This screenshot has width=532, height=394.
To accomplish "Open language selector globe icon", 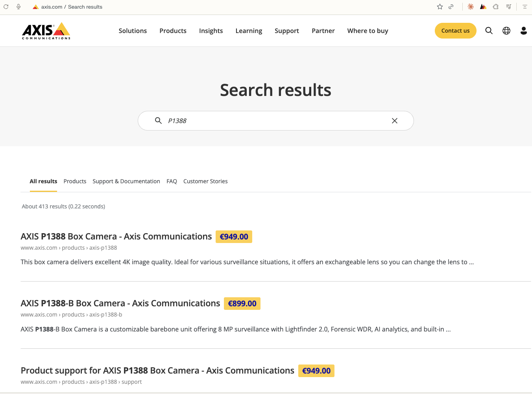I will (506, 31).
